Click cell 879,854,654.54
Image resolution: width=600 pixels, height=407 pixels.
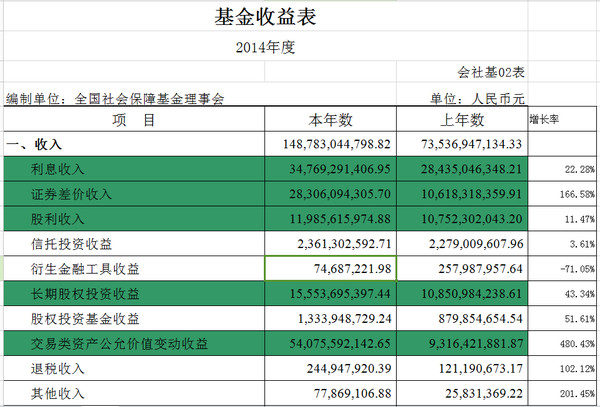pos(462,318)
